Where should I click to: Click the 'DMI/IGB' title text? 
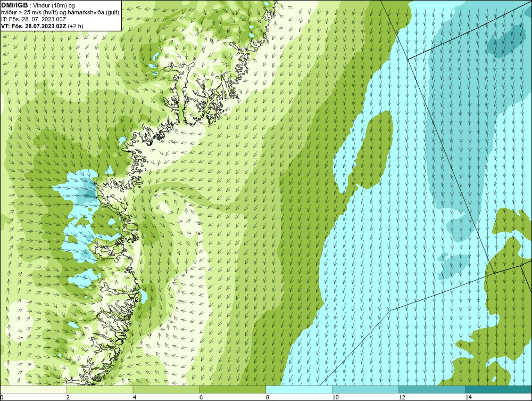coord(14,5)
